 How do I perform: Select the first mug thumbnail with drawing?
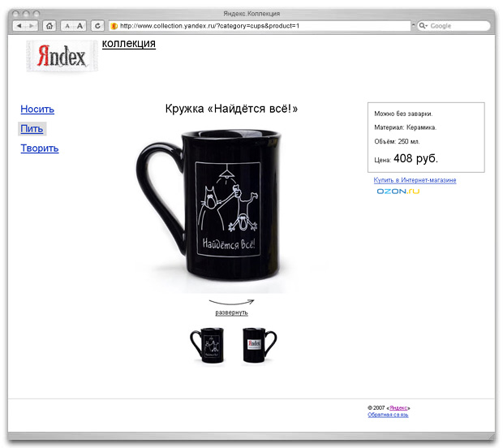tap(207, 346)
